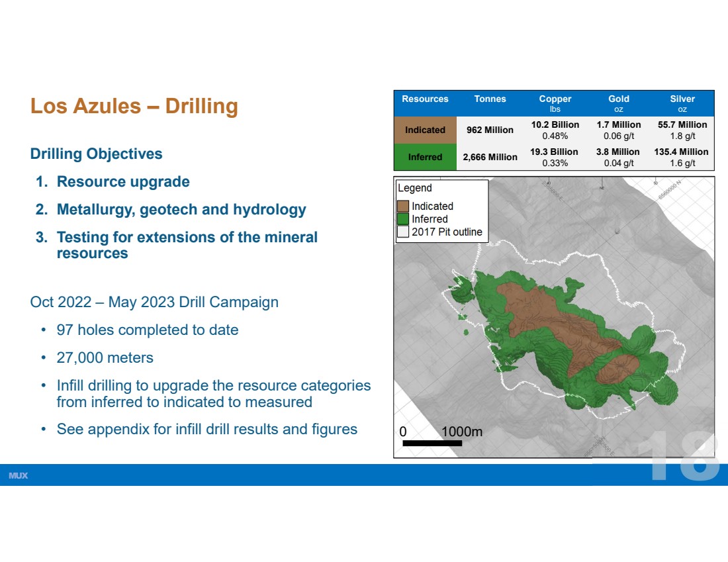The height and width of the screenshot is (562, 728).
Task: Select the Los Azules – Drilling title
Action: tap(134, 107)
